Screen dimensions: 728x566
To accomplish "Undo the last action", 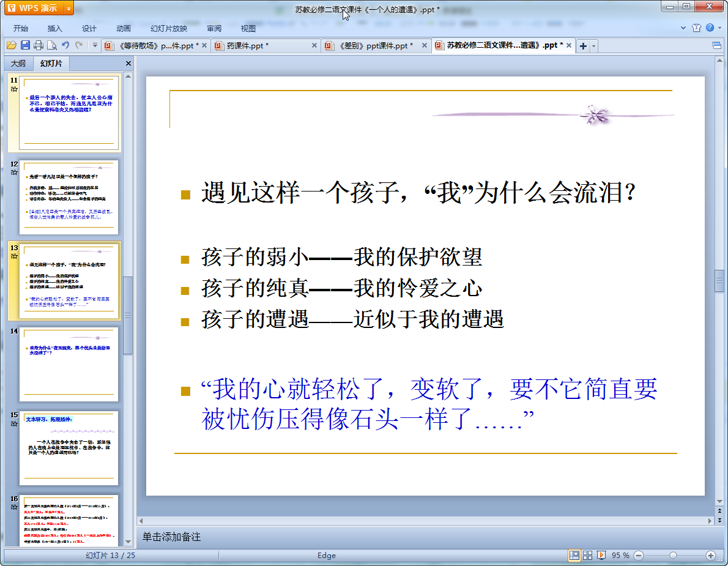I will (65, 45).
